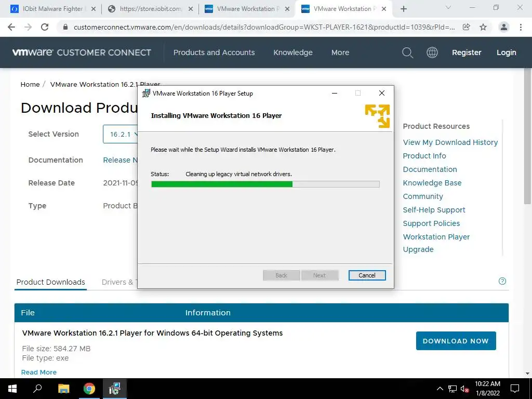Click the tab search chevron in Chrome
Image resolution: width=532 pixels, height=399 pixels.
[x=448, y=7]
